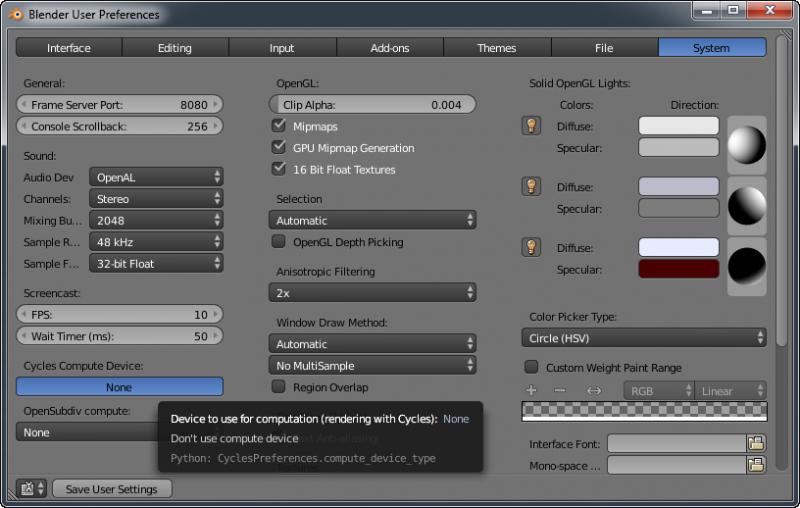Maximize the Blender User Preferences window
The image size is (800, 508).
(733, 10)
